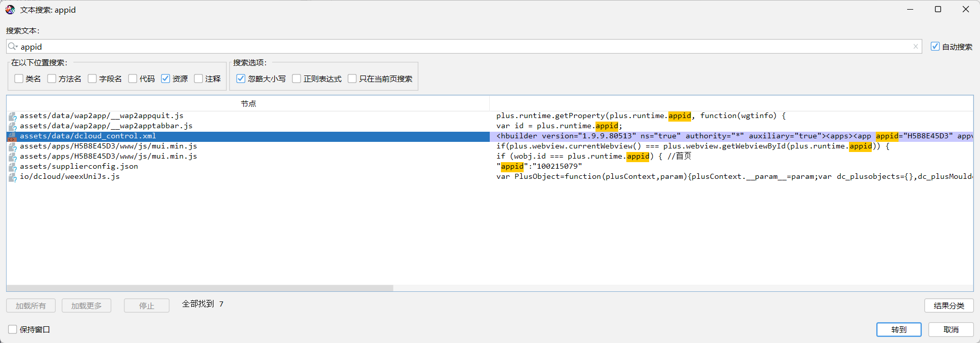980x343 pixels.
Task: Select the assets/suppliersconfig.json appid result row
Action: tap(78, 167)
